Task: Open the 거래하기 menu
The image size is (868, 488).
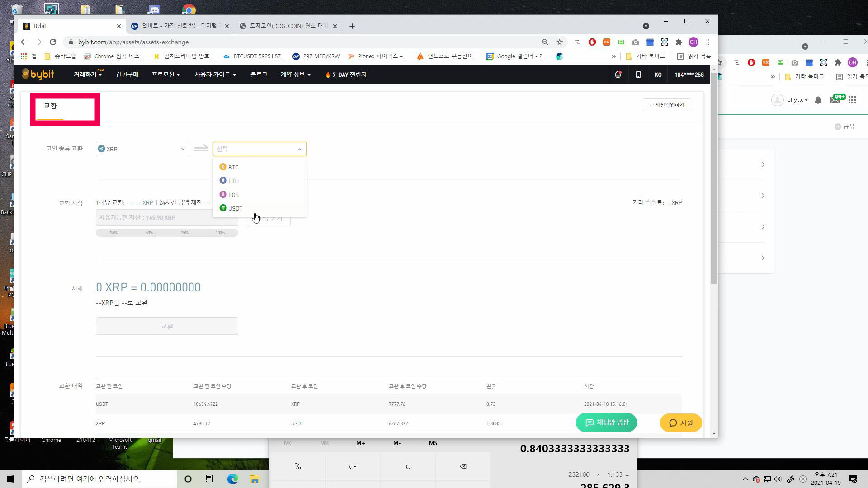Action: tap(88, 75)
